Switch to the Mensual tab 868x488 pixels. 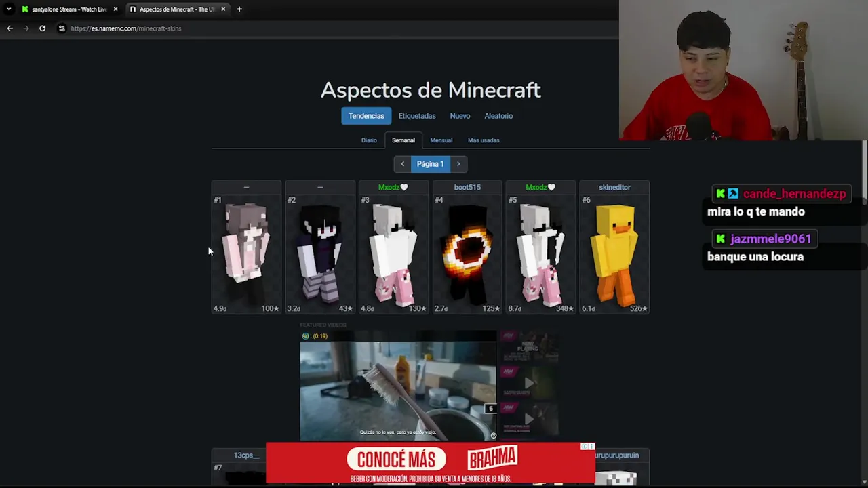pyautogui.click(x=441, y=140)
